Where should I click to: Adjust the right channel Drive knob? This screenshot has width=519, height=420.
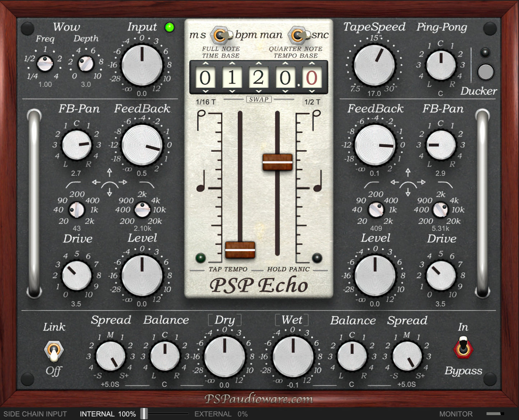pyautogui.click(x=441, y=276)
